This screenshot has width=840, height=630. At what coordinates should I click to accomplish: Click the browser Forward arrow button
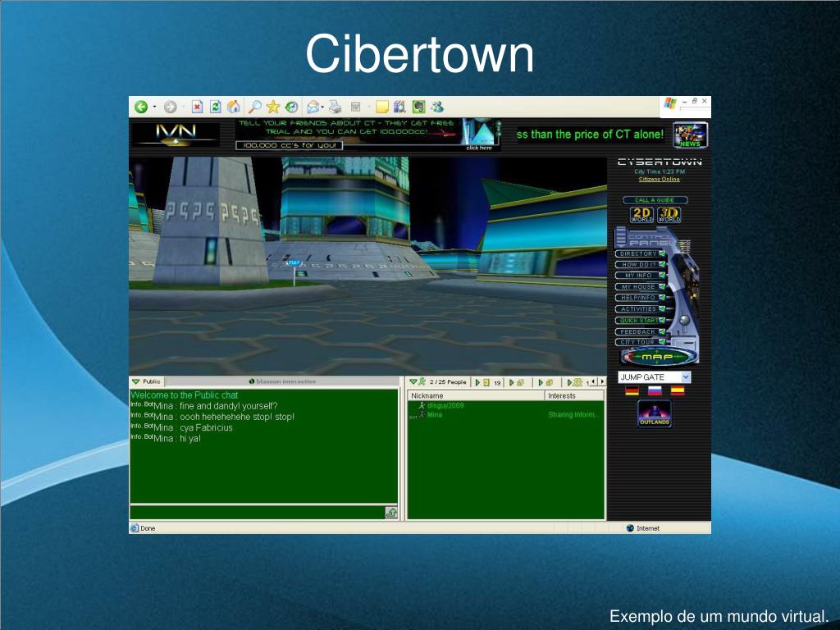click(x=171, y=107)
